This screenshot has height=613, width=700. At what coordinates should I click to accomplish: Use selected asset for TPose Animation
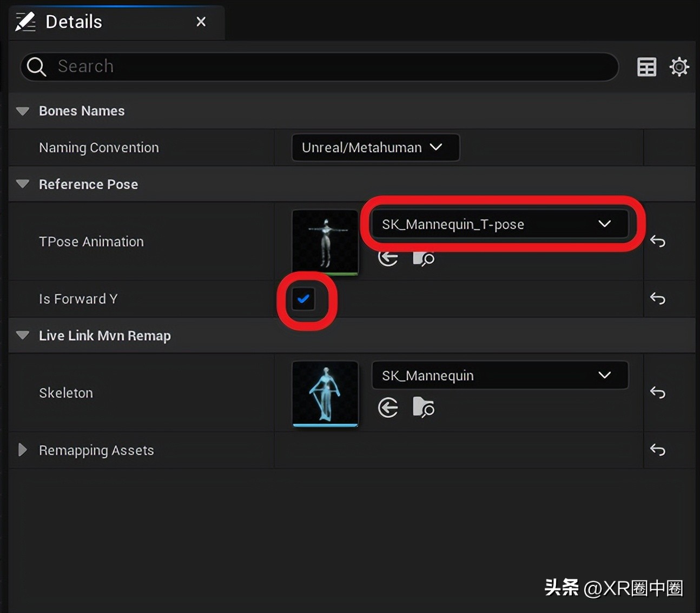(388, 258)
